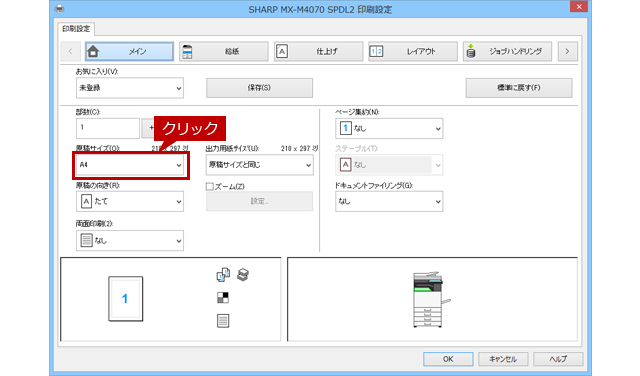Click the printer machine image
This screenshot has width=640, height=376.
click(x=431, y=299)
